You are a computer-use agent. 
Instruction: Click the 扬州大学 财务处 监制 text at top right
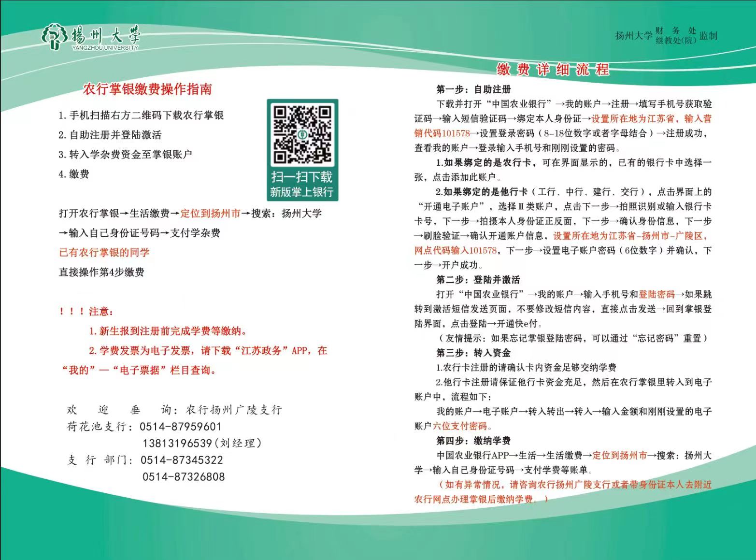click(666, 36)
